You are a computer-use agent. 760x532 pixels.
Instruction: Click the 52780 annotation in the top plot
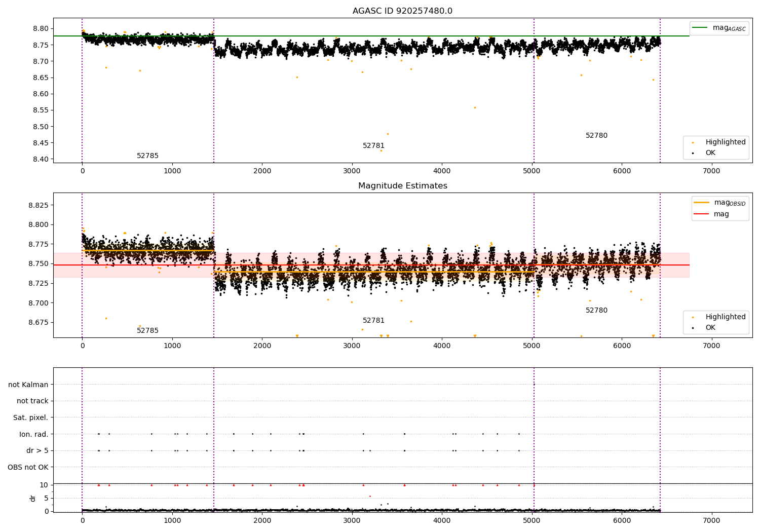pos(596,136)
